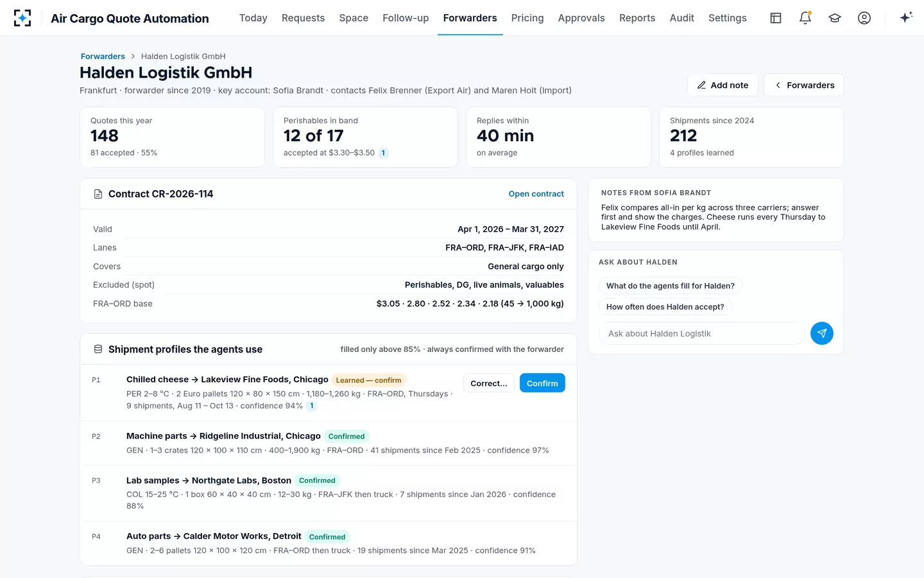The height and width of the screenshot is (578, 924).
Task: Click the contract lanes FRA–ORD, FRA–JFK, FRA–IAD
Action: coord(505,248)
